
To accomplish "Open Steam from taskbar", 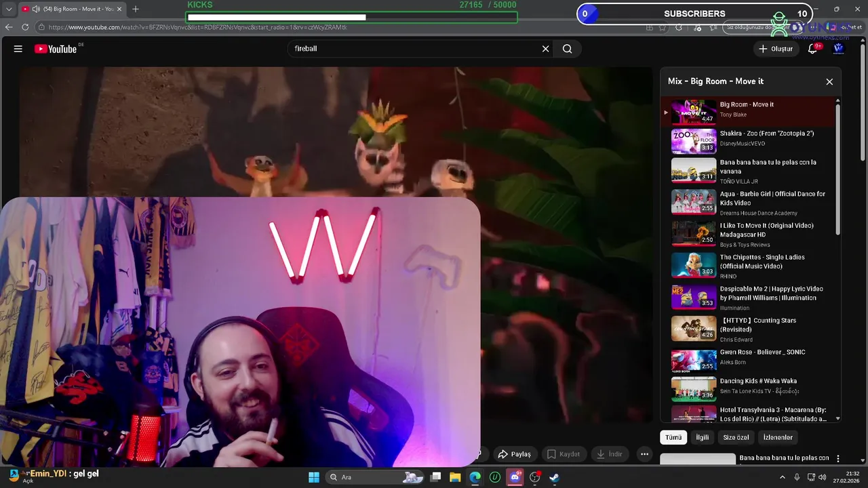I will 555,477.
